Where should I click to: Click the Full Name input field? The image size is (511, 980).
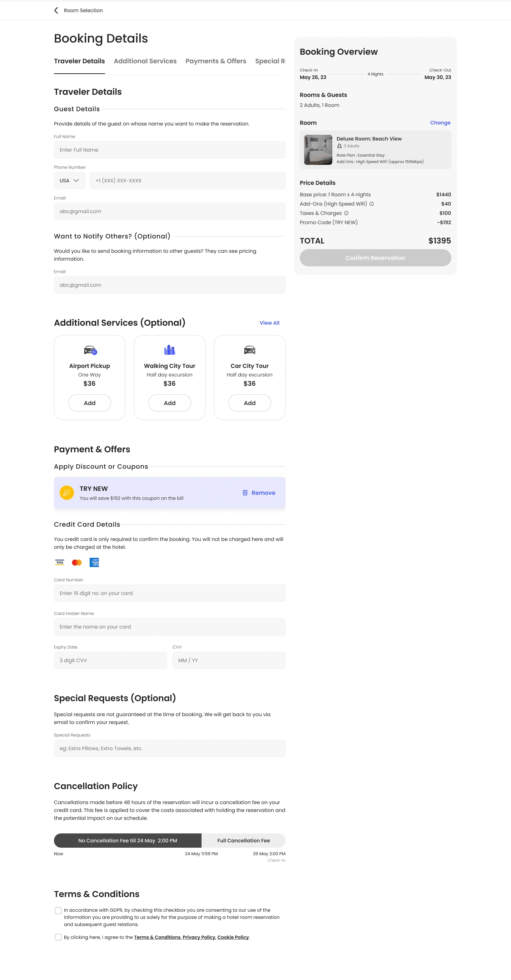pyautogui.click(x=170, y=150)
